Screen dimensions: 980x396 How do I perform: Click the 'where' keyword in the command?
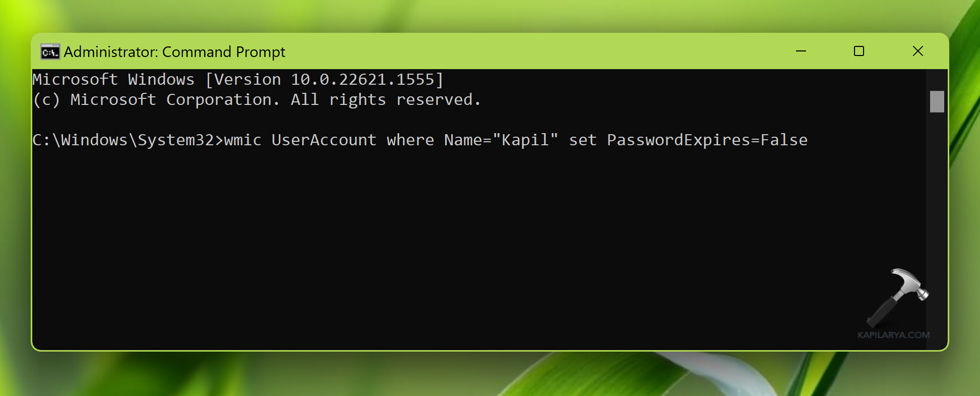(410, 140)
